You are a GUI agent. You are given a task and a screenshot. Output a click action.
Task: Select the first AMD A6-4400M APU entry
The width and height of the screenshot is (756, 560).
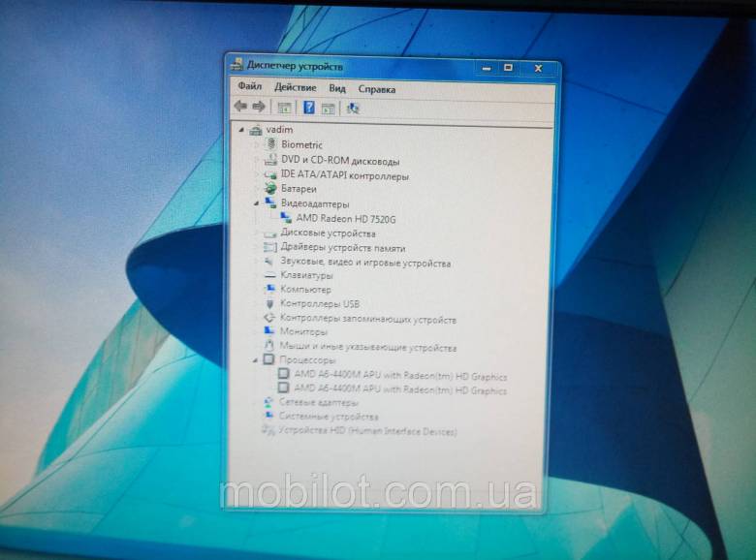click(x=400, y=375)
